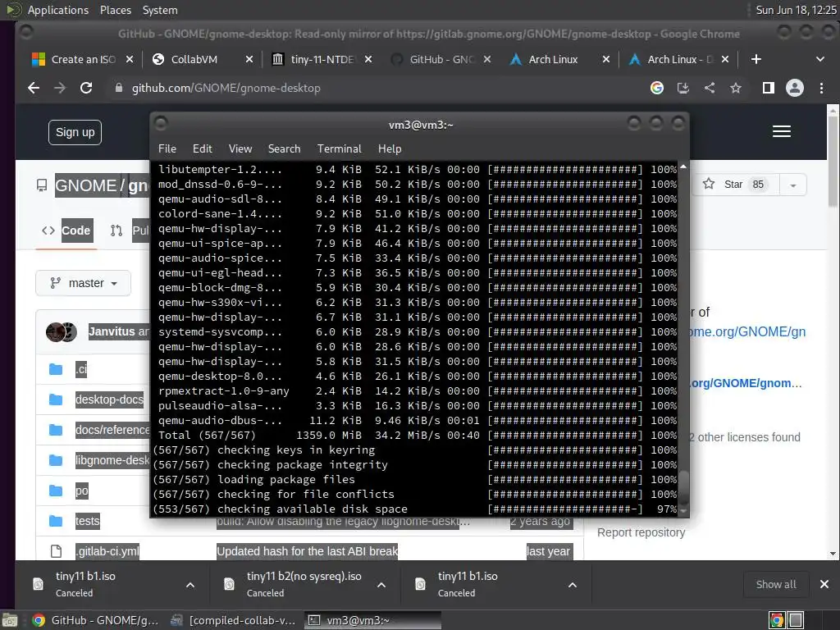Close the CollabVM tab
Image resolution: width=840 pixels, height=630 pixels.
[249, 59]
